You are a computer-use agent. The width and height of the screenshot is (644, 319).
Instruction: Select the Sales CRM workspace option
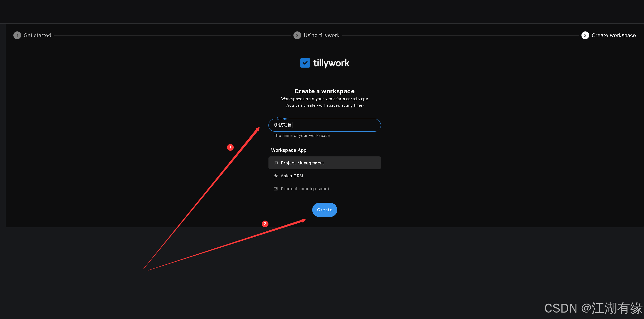click(292, 175)
